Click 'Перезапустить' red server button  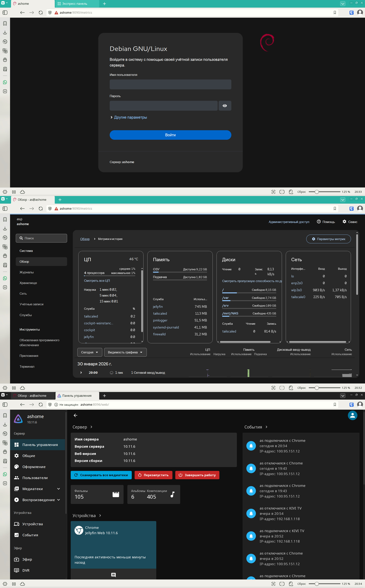[x=153, y=475]
